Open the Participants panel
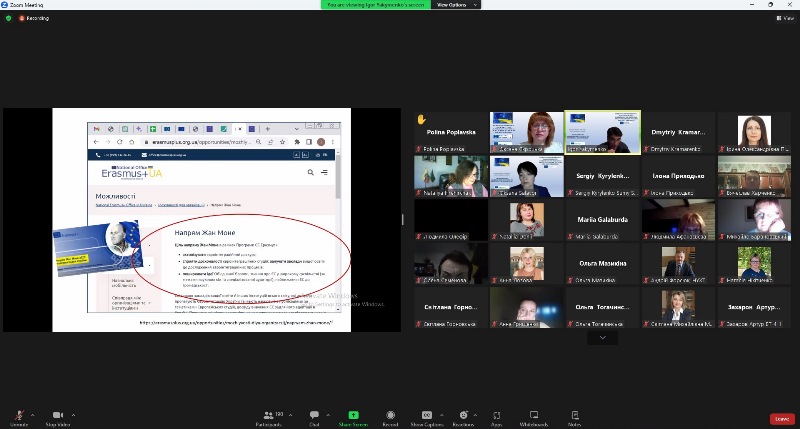Image resolution: width=800 pixels, height=429 pixels. click(x=267, y=417)
